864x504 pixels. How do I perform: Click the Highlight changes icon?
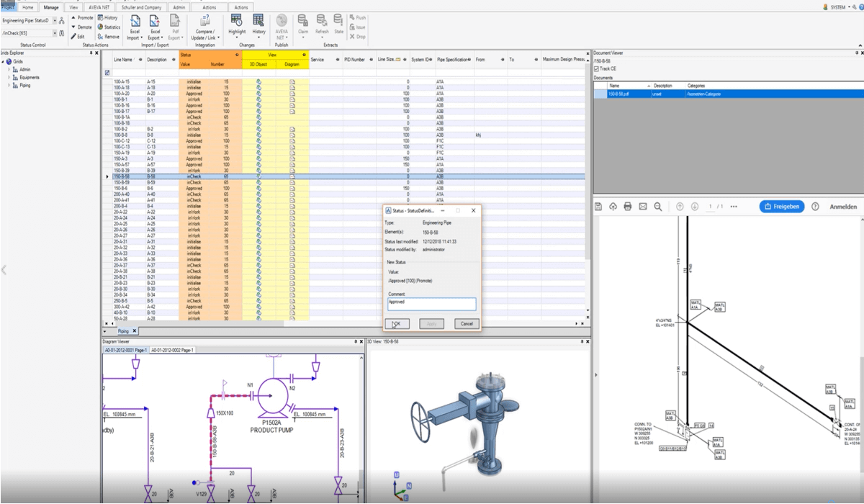click(237, 21)
